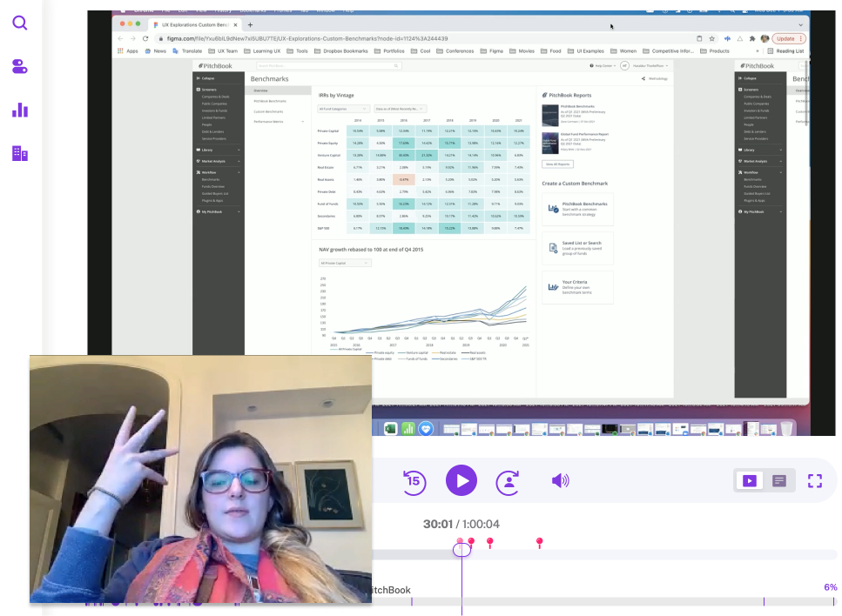Open the Dropbox Bookmarks folder

341,51
